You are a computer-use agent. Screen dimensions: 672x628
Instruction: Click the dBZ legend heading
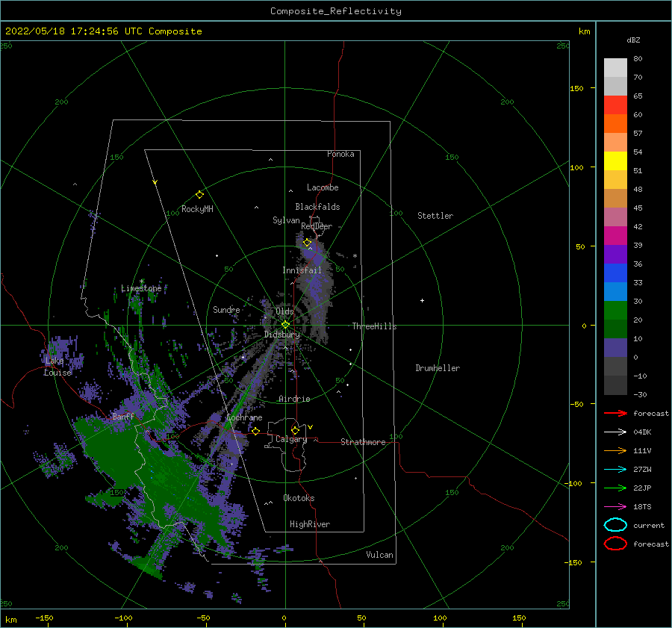(633, 40)
